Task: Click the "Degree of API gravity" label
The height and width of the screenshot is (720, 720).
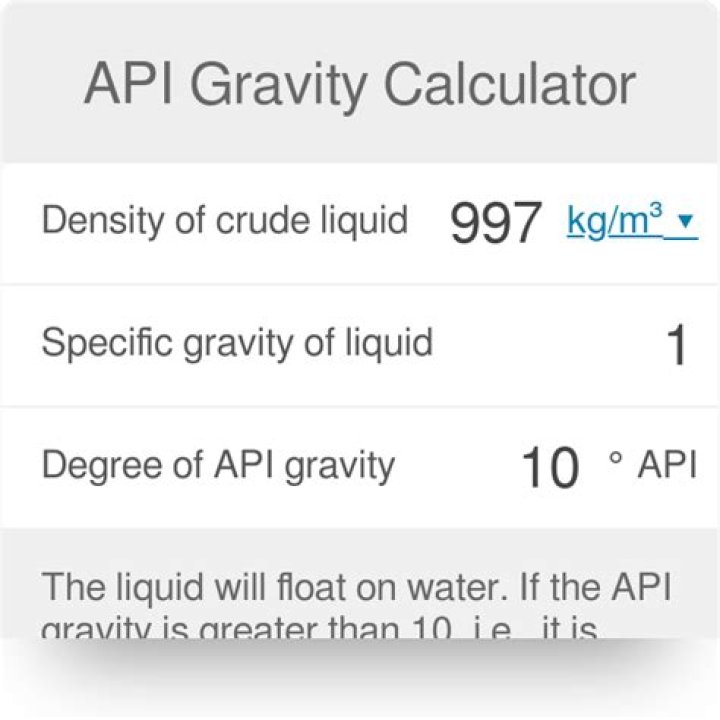Action: pyautogui.click(x=218, y=465)
